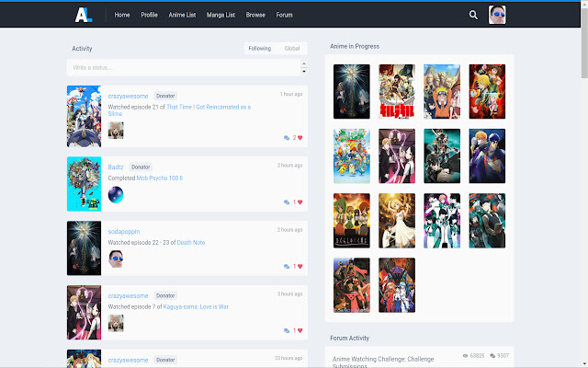Open Death Note cover in Anime in Progress
This screenshot has width=588, height=368.
(352, 92)
